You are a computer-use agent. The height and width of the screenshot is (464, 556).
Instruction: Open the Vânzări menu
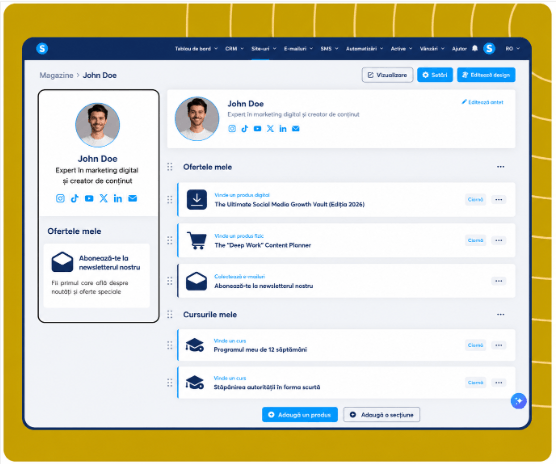[x=432, y=49]
